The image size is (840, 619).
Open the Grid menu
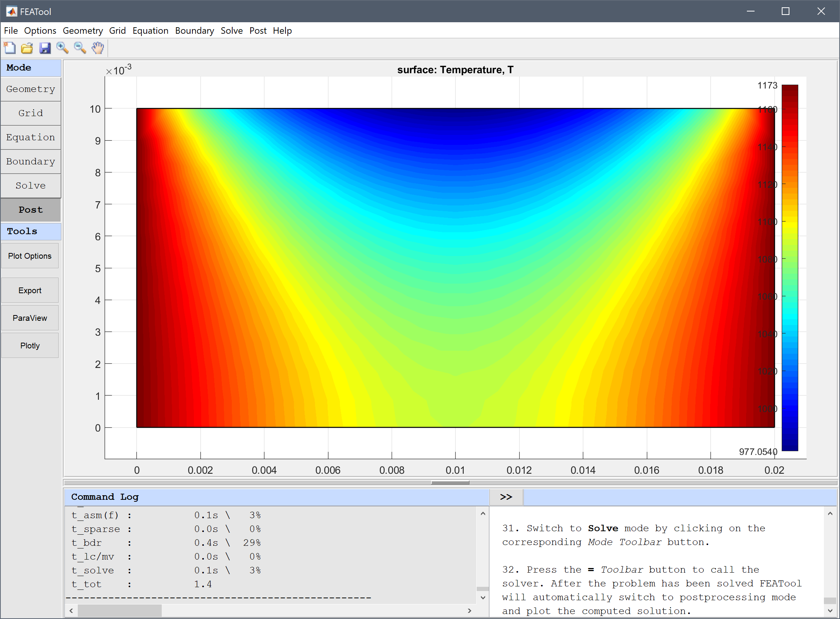(x=117, y=31)
